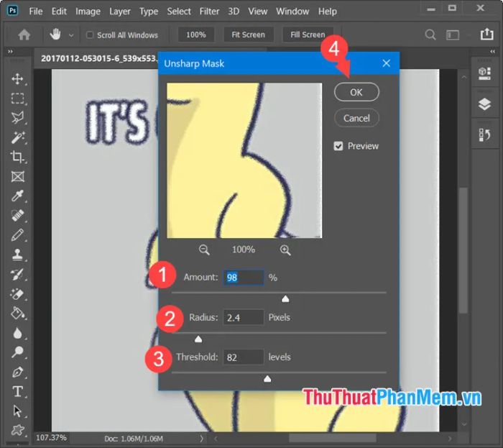
Task: Open the Type menu
Action: pyautogui.click(x=149, y=12)
